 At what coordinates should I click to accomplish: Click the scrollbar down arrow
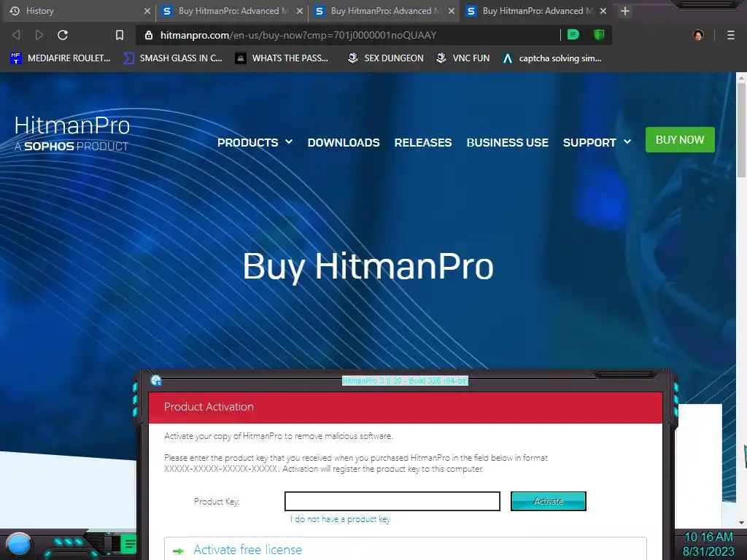[741, 522]
